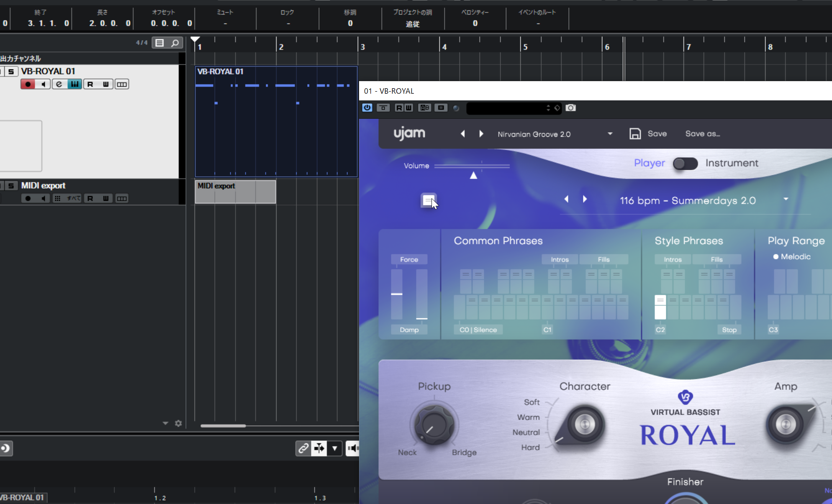Choose Warm character setting

point(528,417)
